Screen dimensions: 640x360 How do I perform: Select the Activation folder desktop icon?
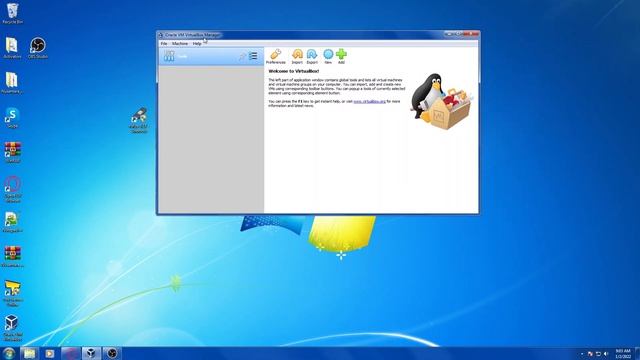point(12,48)
